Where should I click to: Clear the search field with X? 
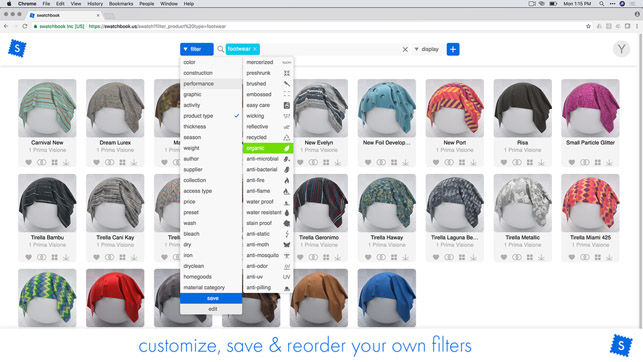[x=405, y=49]
